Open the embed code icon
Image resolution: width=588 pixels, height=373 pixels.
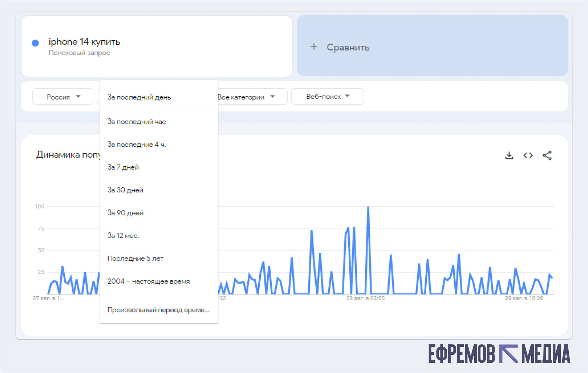tap(528, 156)
